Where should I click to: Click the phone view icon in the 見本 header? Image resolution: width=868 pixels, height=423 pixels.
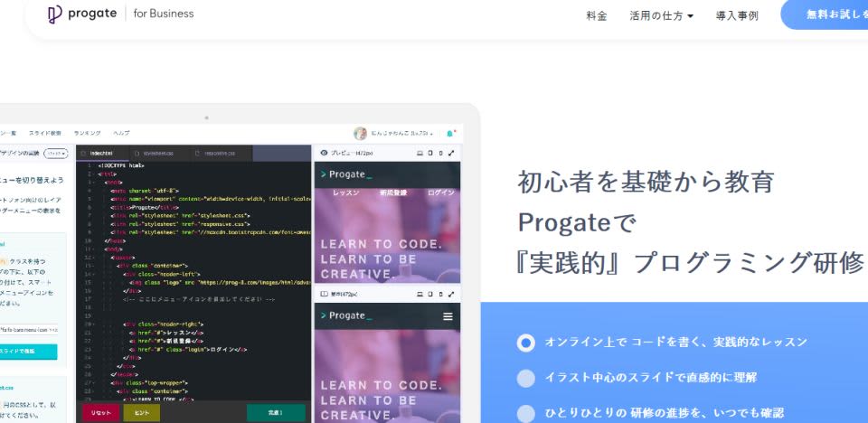(x=440, y=294)
